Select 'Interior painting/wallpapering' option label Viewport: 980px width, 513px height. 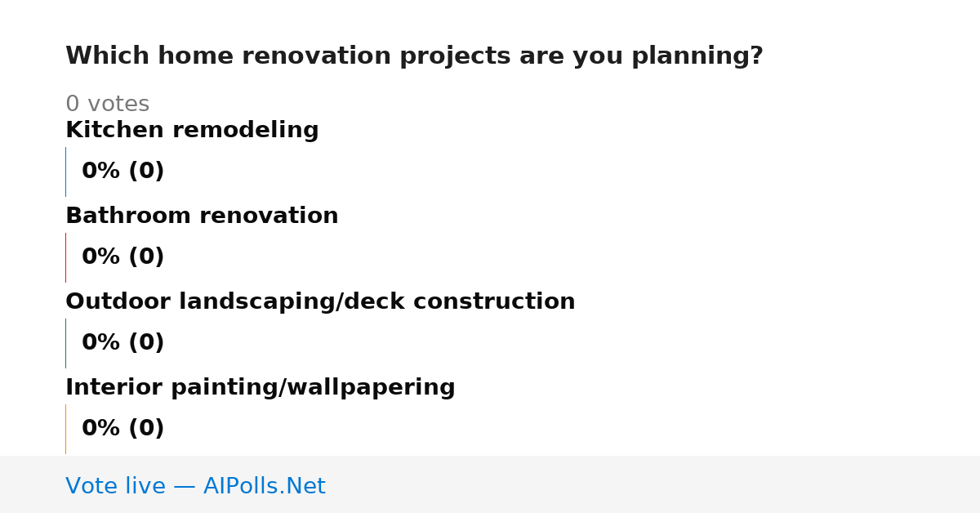coord(261,387)
